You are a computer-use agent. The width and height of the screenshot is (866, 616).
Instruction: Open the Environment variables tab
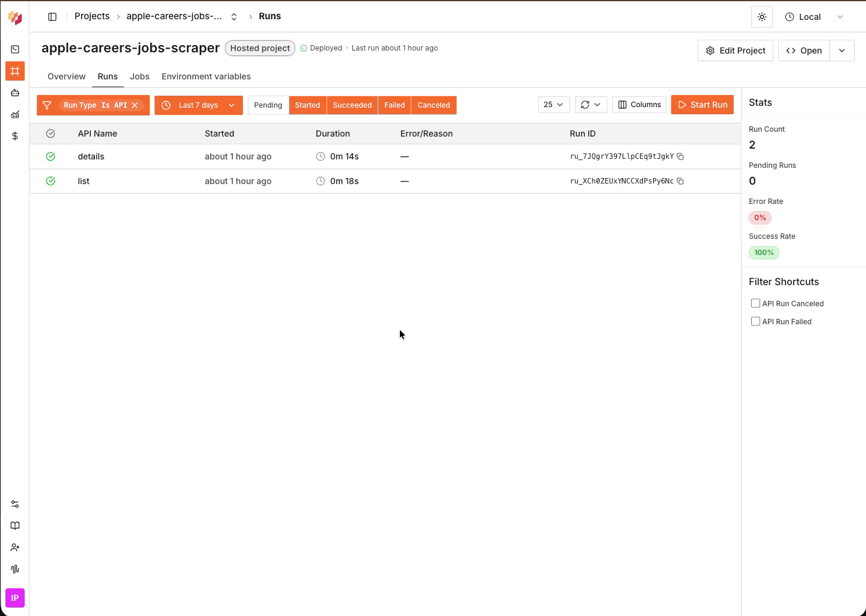(x=206, y=76)
